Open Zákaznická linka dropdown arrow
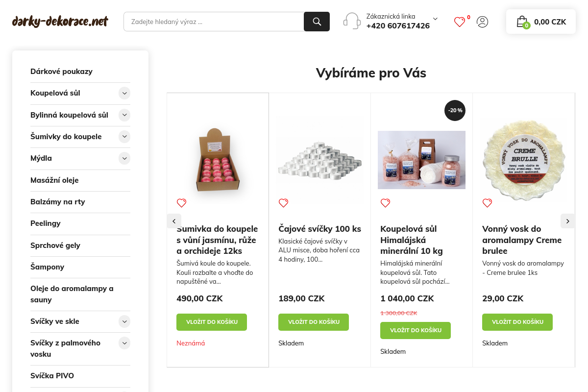588x392 pixels. tap(435, 19)
